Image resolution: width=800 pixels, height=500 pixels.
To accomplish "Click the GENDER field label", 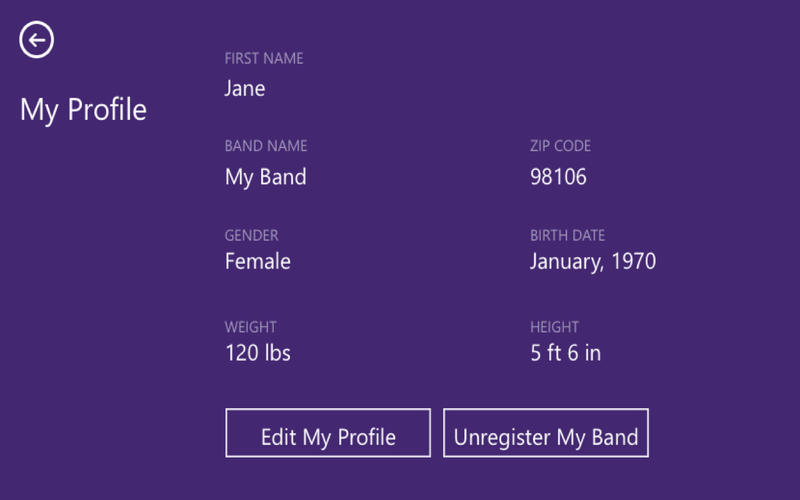I will click(251, 236).
